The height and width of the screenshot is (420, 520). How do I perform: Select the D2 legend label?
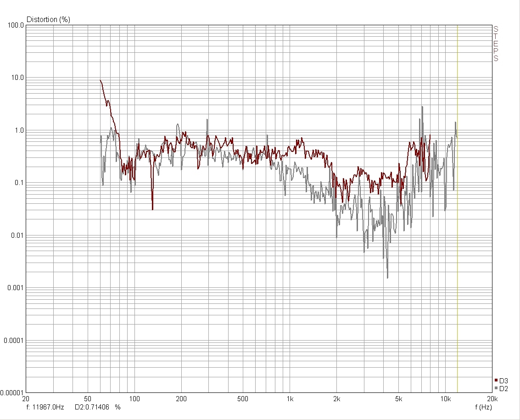pos(504,388)
